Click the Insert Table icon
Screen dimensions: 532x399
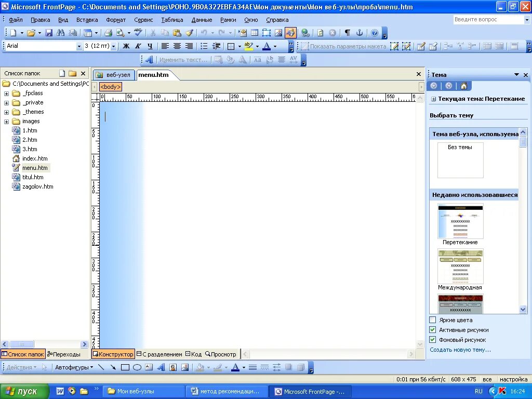tap(255, 33)
